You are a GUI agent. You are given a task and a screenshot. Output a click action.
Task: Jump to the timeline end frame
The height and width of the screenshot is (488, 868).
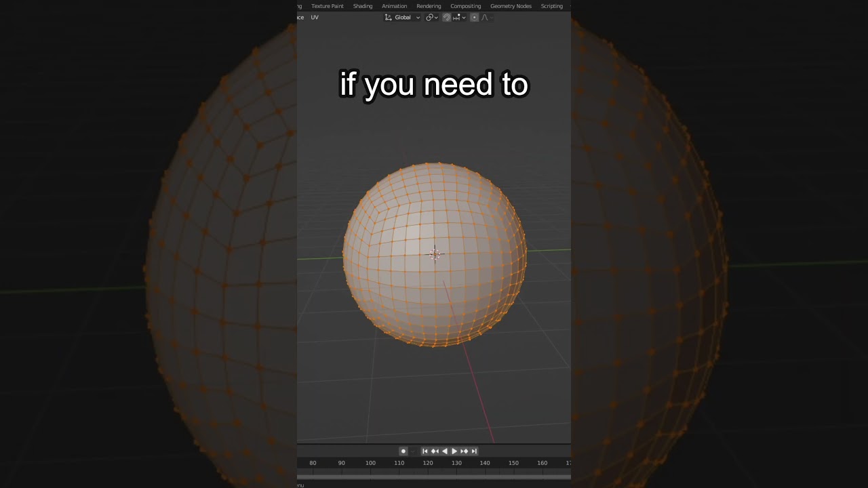(474, 451)
